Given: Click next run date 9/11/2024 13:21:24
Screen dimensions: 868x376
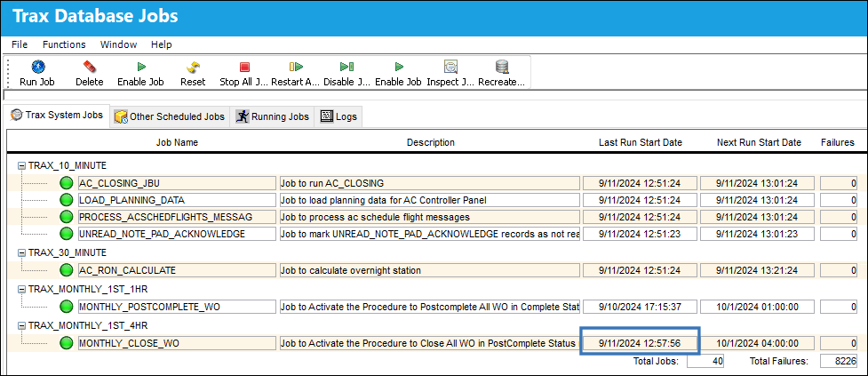Looking at the screenshot, I should tap(757, 270).
